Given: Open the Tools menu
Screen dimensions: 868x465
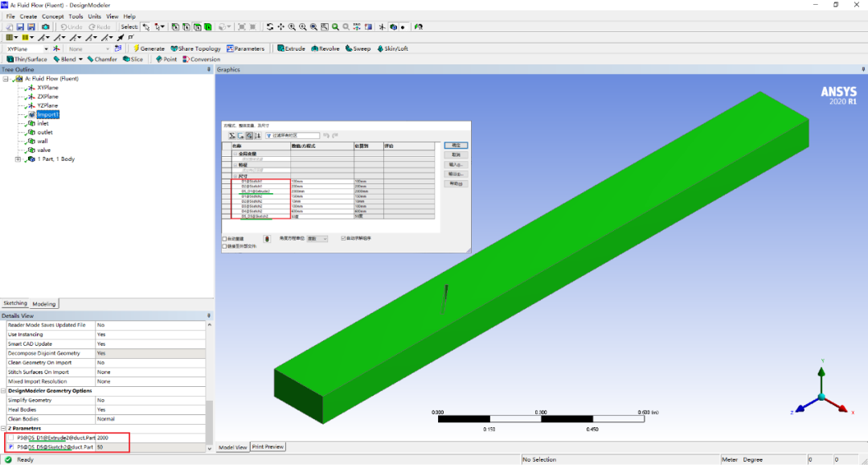Looking at the screenshot, I should point(76,17).
